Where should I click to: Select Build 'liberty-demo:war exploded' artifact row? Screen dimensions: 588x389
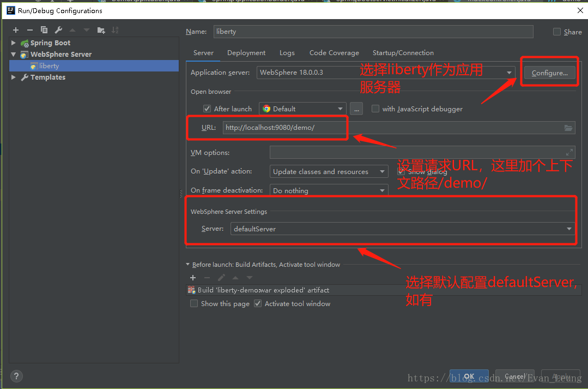coord(384,290)
